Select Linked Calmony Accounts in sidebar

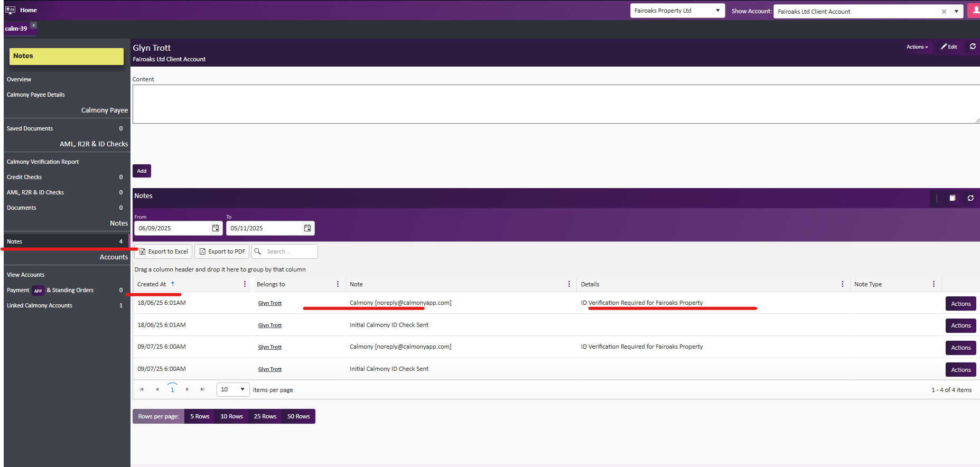pos(40,305)
